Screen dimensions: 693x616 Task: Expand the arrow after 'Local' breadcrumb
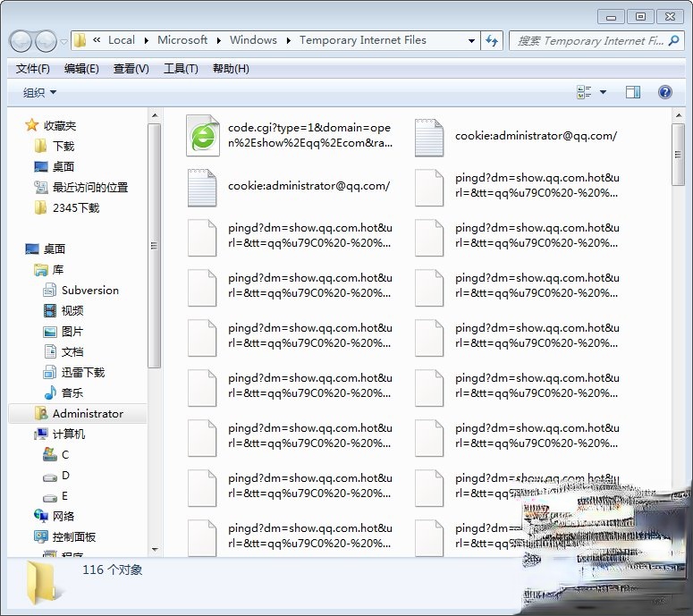pos(147,40)
